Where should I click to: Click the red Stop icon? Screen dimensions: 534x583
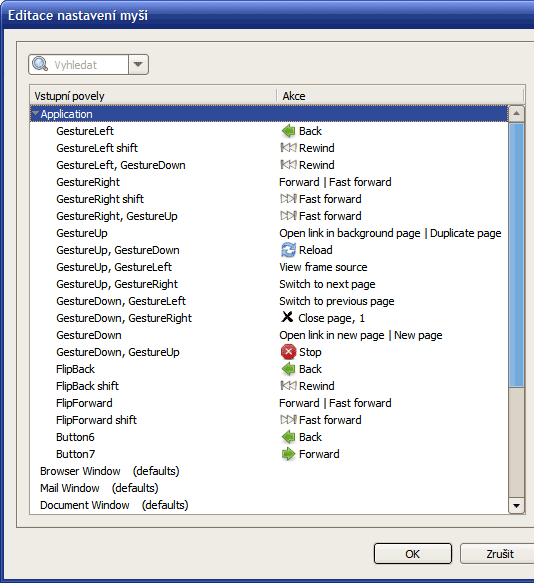(x=288, y=352)
